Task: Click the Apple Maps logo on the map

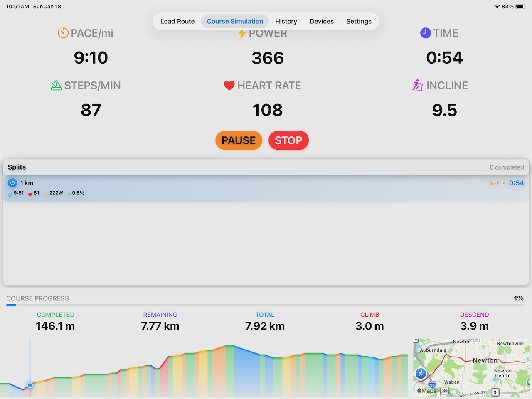Action: (x=426, y=391)
